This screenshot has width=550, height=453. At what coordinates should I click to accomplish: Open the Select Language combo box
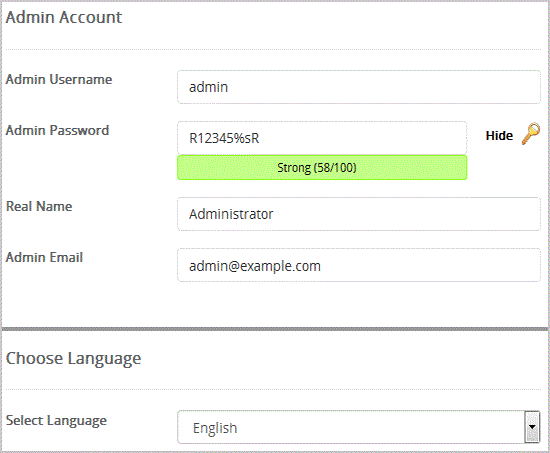(x=358, y=427)
